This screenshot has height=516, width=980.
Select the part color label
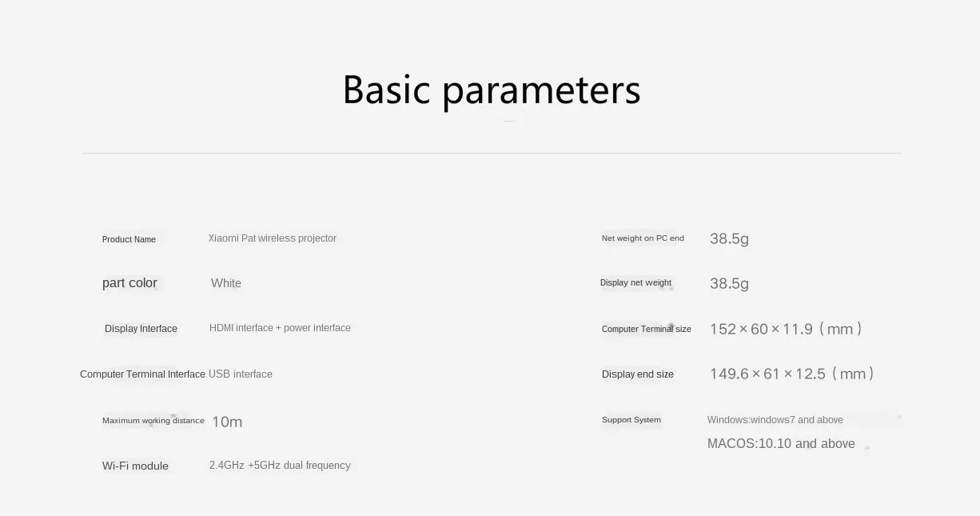click(129, 283)
